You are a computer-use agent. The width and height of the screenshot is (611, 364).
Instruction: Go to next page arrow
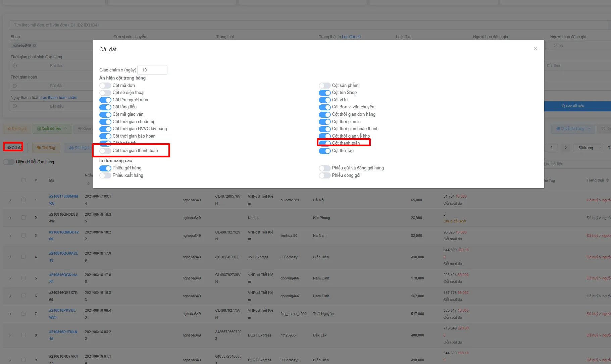pos(566,148)
